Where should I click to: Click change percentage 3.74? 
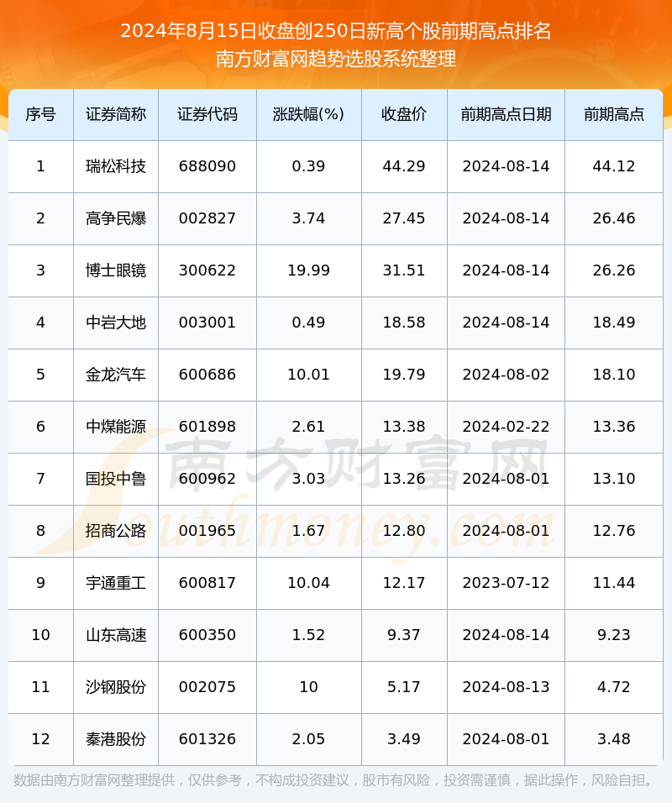click(x=308, y=218)
